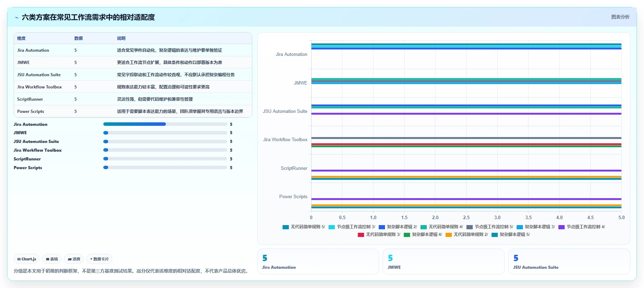Toggle legend entry 节点级工作流控制 4/
The height and width of the screenshot is (288, 644).
(582, 227)
